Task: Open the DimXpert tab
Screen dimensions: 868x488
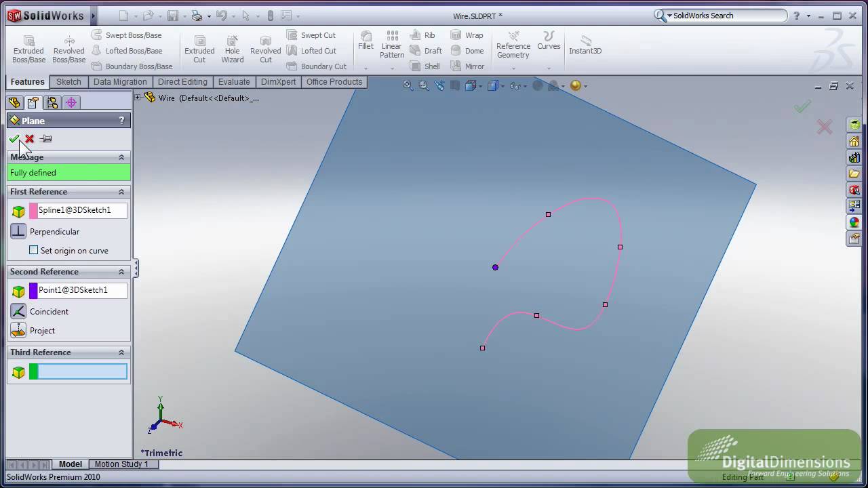Action: pos(279,82)
